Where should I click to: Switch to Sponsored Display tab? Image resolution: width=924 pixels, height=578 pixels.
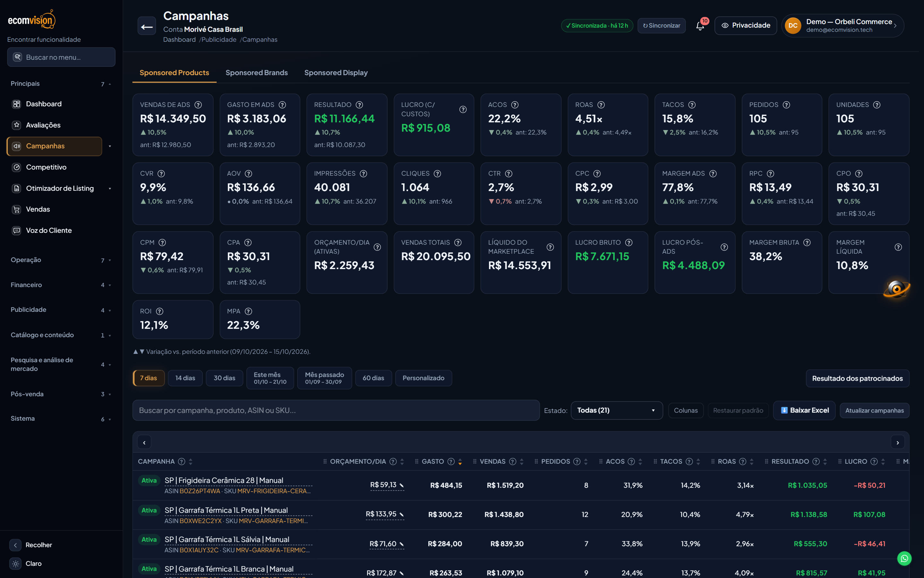pyautogui.click(x=336, y=73)
